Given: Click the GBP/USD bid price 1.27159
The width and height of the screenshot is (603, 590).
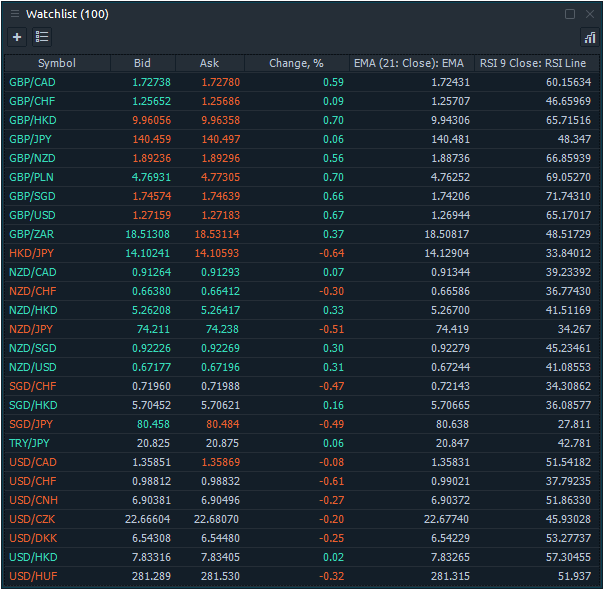Looking at the screenshot, I should (x=151, y=215).
